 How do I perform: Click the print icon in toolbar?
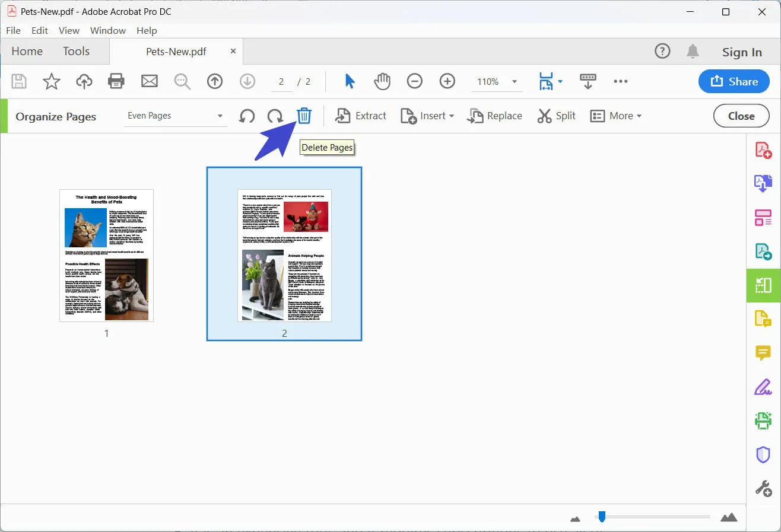[116, 81]
